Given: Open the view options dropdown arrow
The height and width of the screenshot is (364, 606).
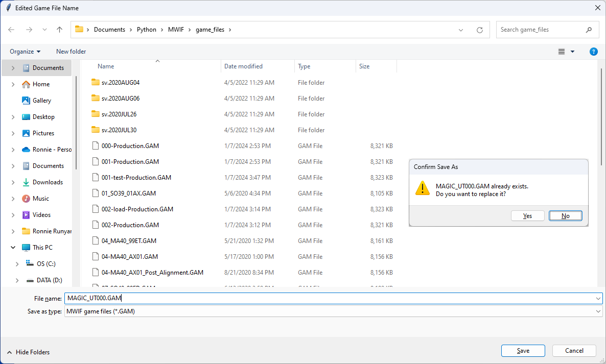Looking at the screenshot, I should (572, 52).
